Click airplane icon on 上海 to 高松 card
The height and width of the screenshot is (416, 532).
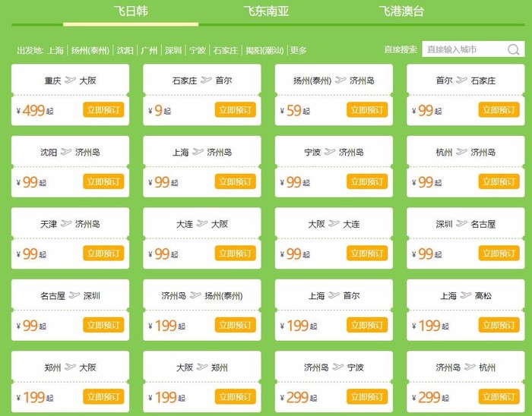tap(466, 295)
